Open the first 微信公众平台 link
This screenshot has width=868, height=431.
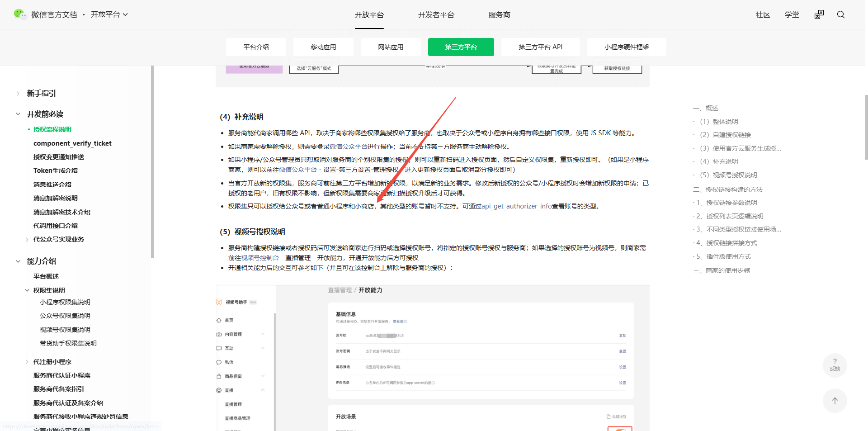coord(349,147)
